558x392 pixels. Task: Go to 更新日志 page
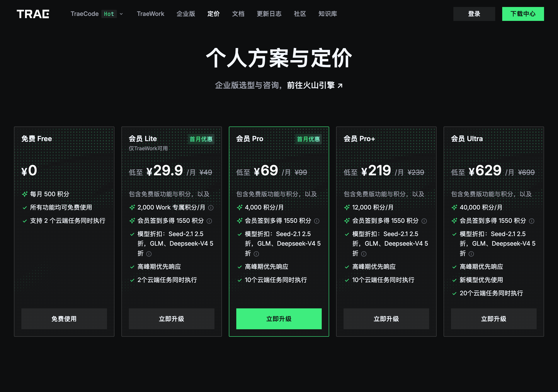(269, 14)
